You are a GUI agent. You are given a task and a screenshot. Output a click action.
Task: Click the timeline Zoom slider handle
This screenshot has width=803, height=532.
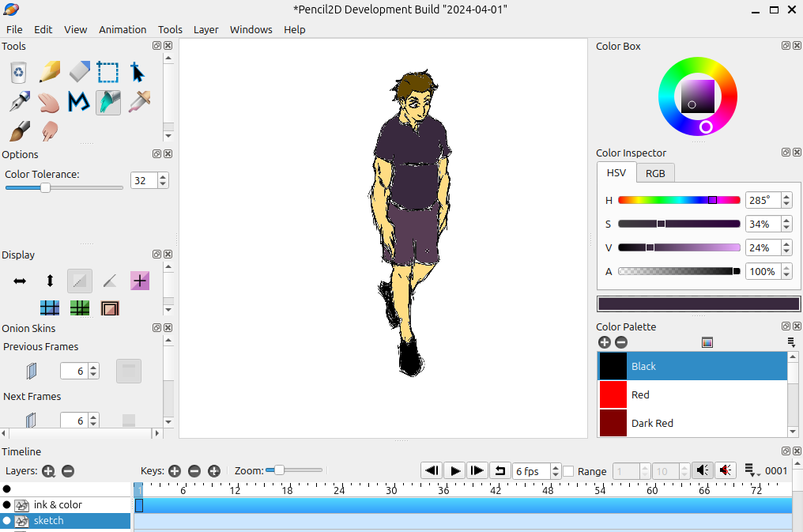coord(279,470)
